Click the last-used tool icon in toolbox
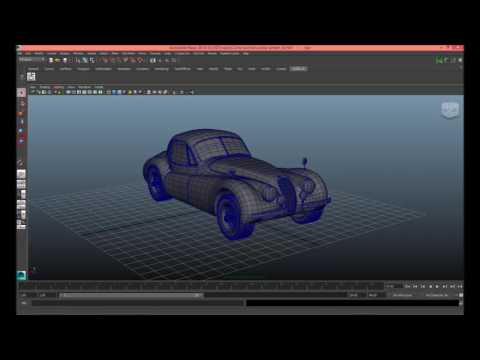Screen dimensions: 480x360 point(21,163)
